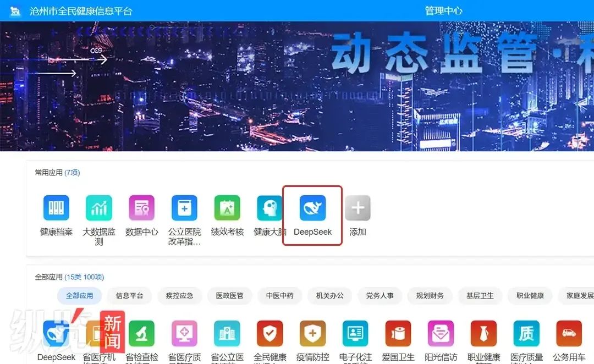
Task: Open the 疫情防控 shield icon
Action: coord(312,334)
